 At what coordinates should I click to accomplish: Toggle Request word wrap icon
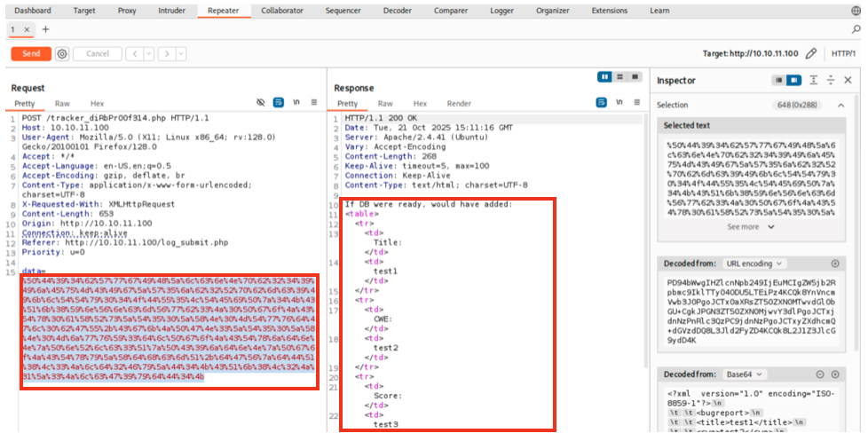click(279, 102)
